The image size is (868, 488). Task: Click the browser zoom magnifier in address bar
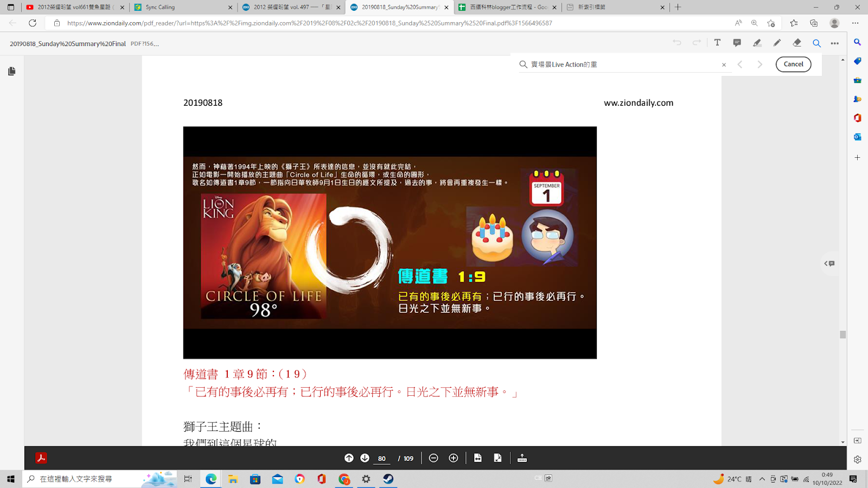pyautogui.click(x=754, y=23)
